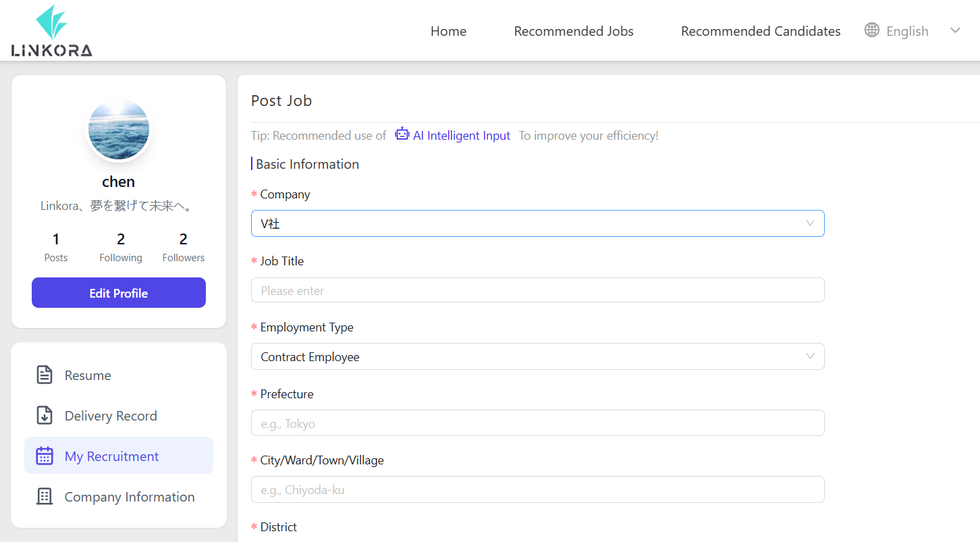The height and width of the screenshot is (542, 980).
Task: Expand the English language selector chevron
Action: [x=955, y=30]
